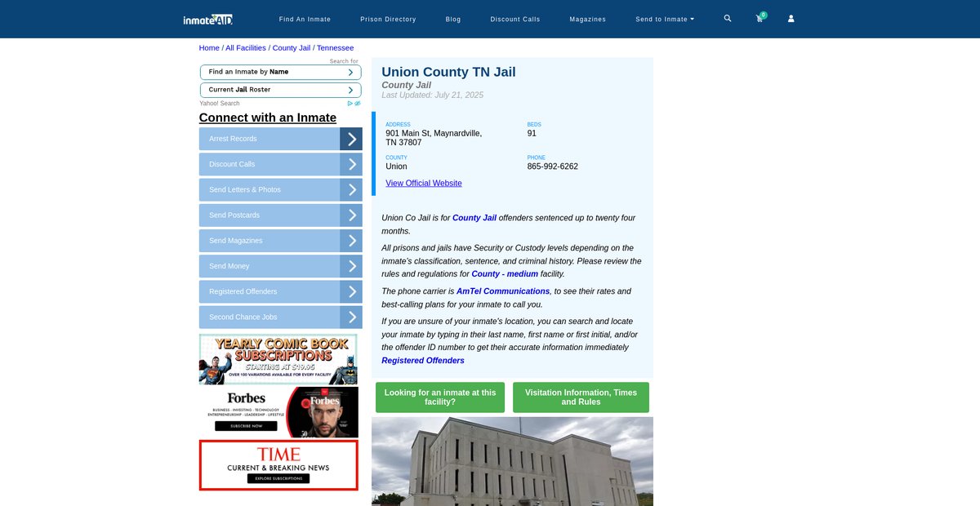Click the address 901 Main St, Maynardville

pyautogui.click(x=434, y=138)
